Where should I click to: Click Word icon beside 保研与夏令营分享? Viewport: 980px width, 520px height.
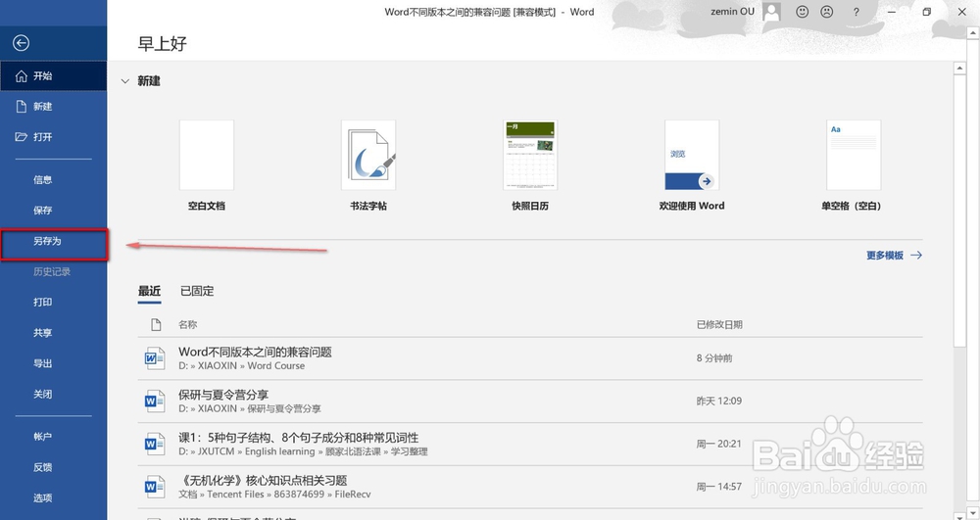155,402
